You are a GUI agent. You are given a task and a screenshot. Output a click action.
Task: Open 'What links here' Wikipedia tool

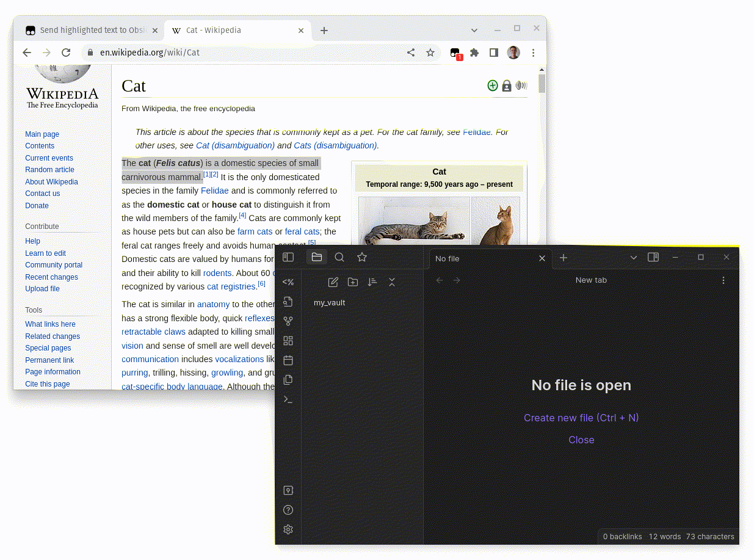pyautogui.click(x=50, y=324)
